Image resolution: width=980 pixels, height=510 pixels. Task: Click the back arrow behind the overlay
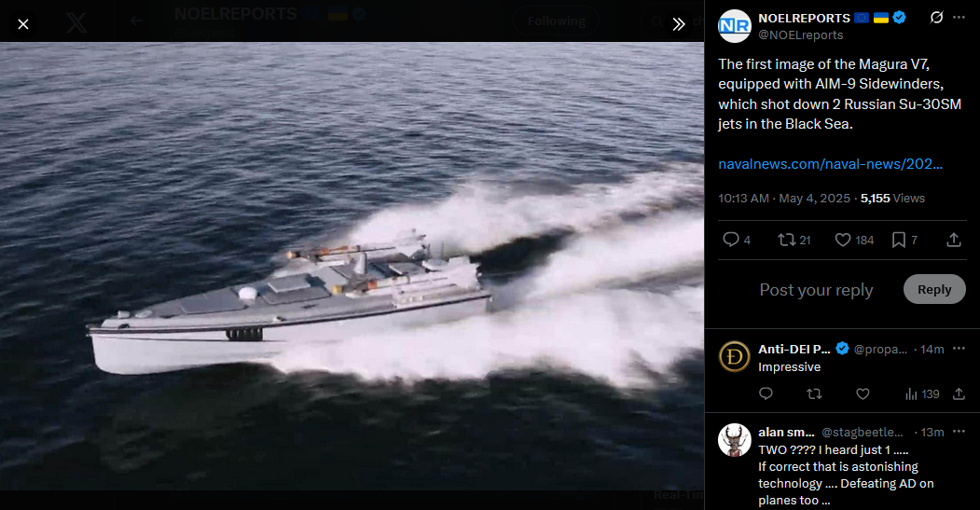click(x=136, y=21)
